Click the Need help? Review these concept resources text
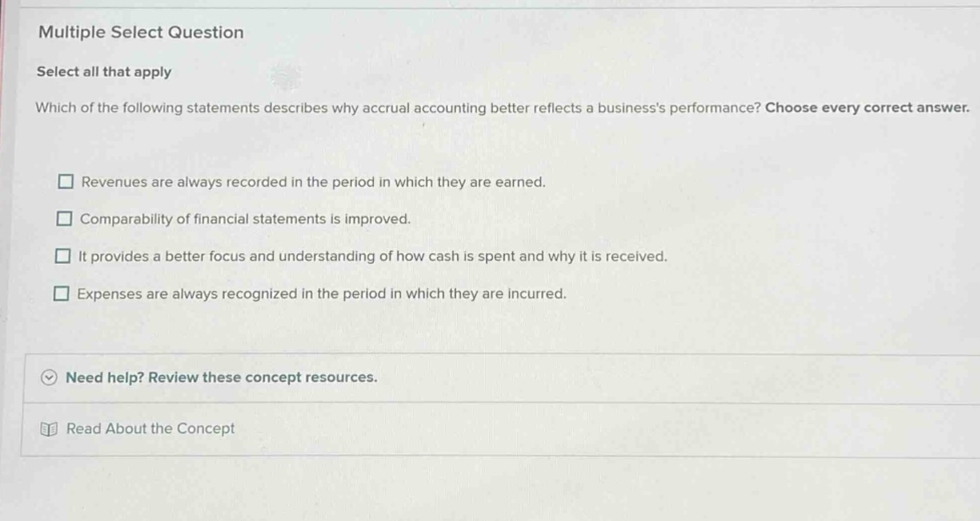The image size is (980, 521). click(221, 377)
